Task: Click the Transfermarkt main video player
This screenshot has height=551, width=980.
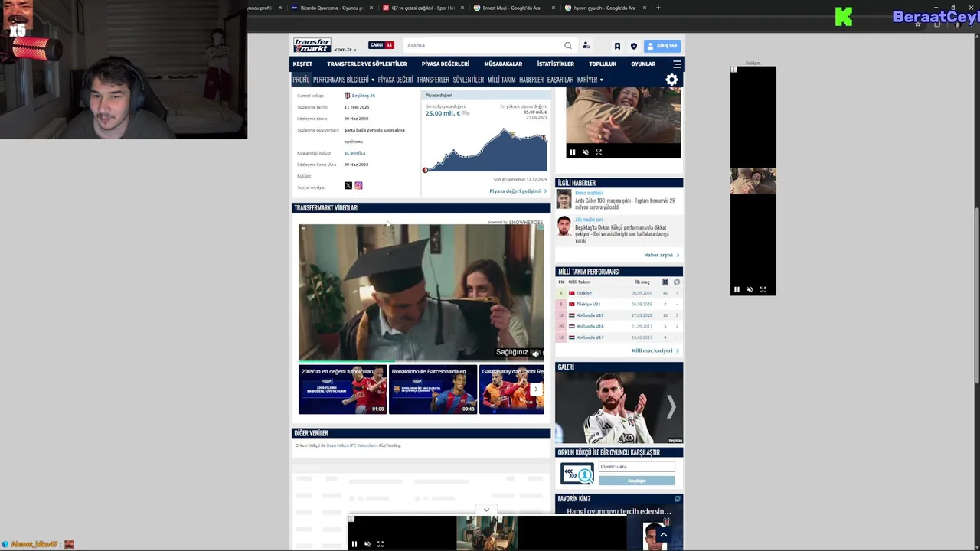Action: [421, 292]
